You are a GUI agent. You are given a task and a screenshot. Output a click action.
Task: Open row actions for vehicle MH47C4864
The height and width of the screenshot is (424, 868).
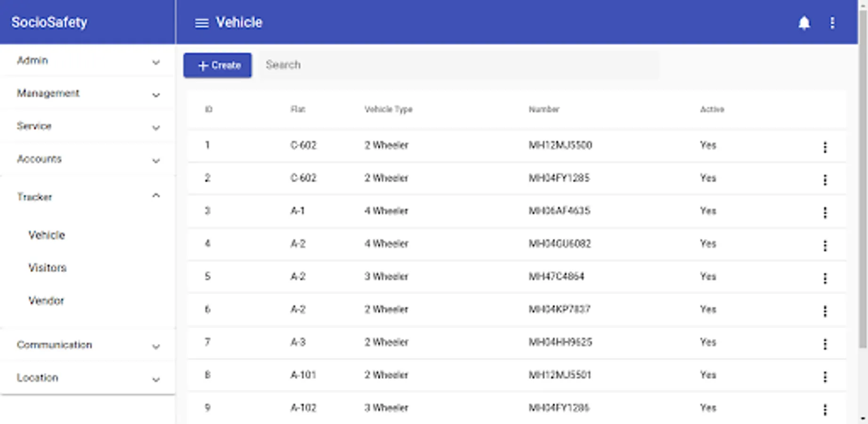click(825, 278)
